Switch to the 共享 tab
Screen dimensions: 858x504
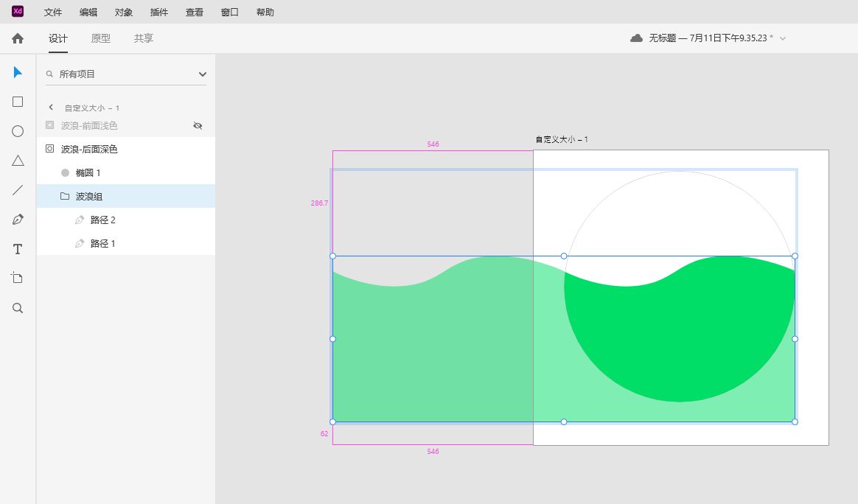(143, 38)
